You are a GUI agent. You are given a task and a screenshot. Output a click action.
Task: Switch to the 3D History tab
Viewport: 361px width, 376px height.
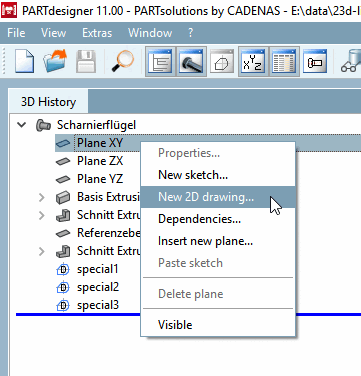(48, 102)
